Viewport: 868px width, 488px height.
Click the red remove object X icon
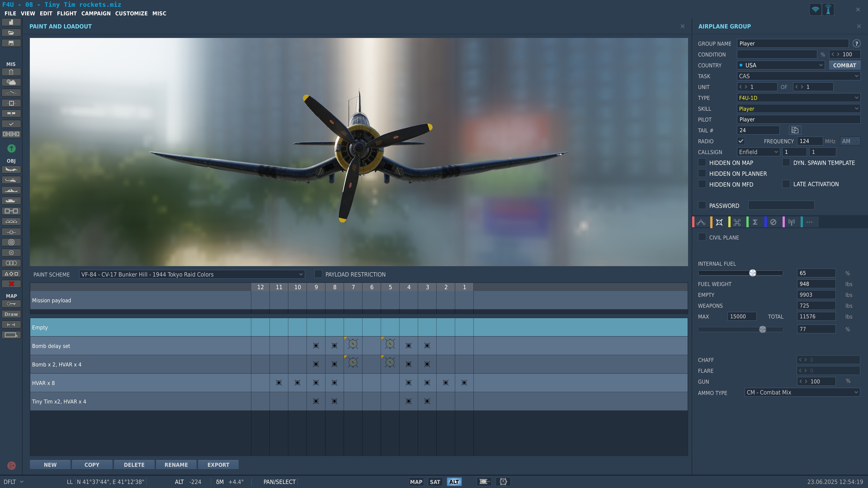click(x=11, y=284)
